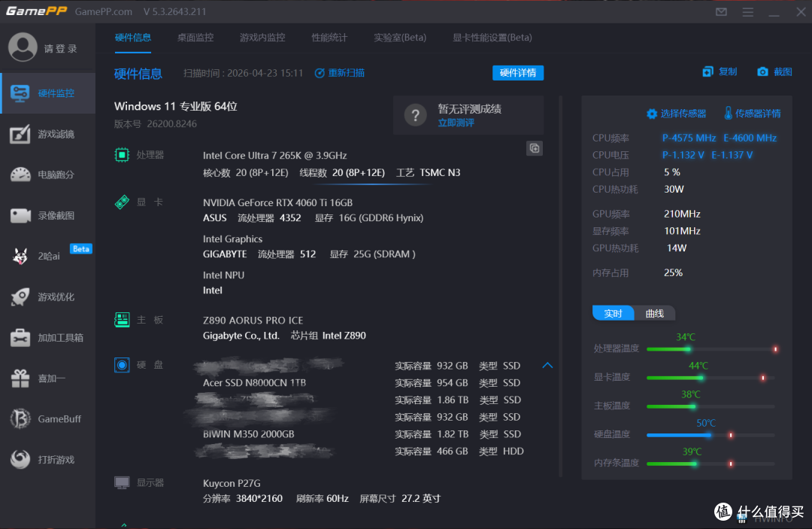
Task: Click the BIWIN M350 2000GB row
Action: click(x=363, y=434)
